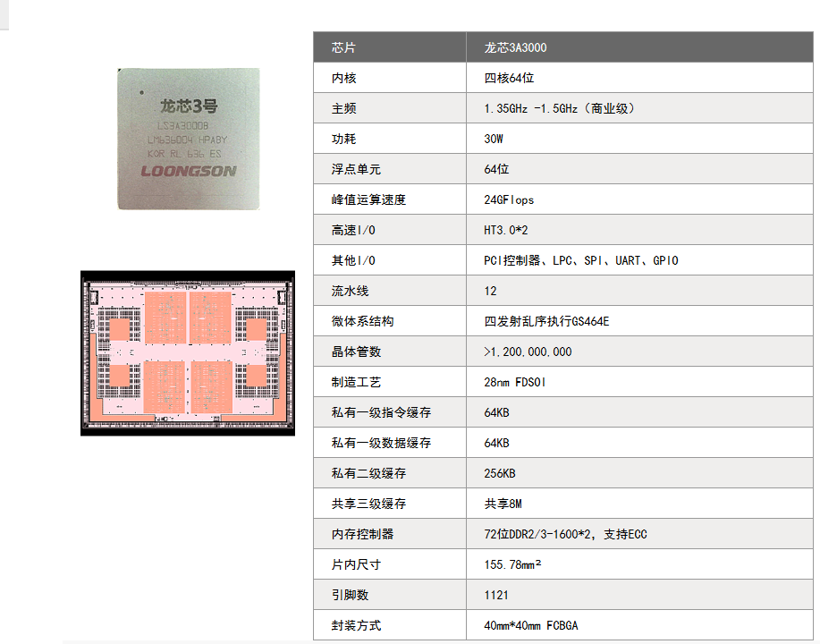Select the '24GFlops' value
The image size is (820, 644).
click(509, 199)
